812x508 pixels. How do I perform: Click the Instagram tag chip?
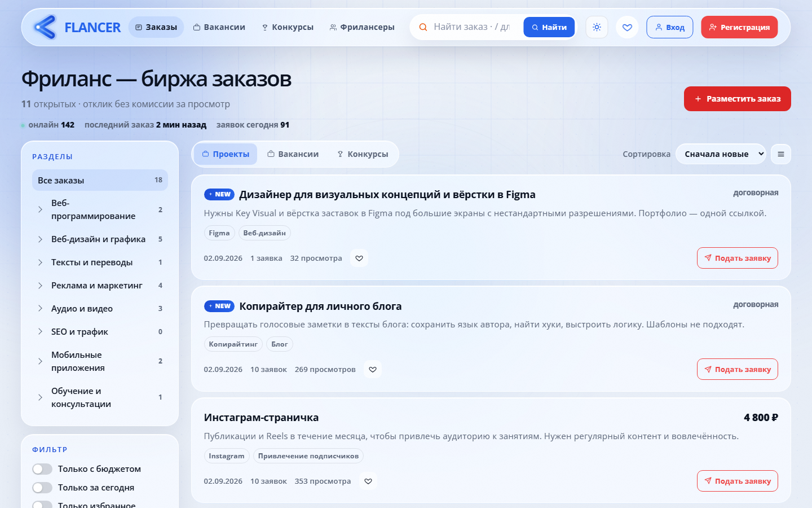(227, 456)
